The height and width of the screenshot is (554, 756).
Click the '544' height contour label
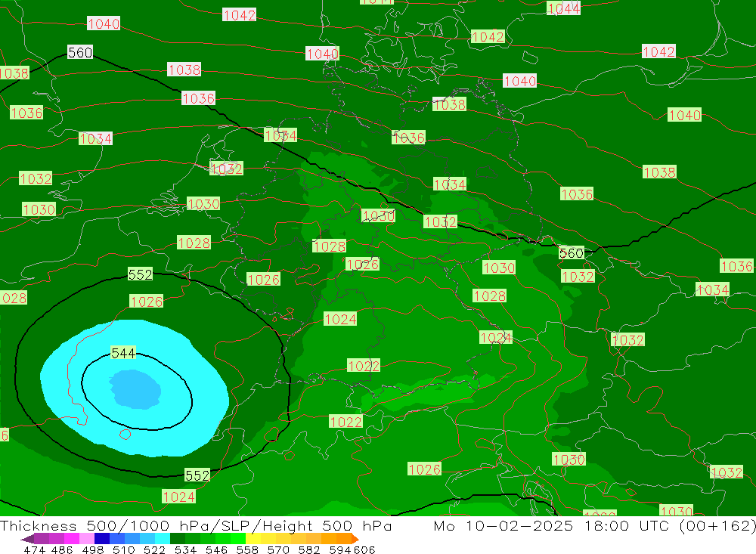coord(123,353)
